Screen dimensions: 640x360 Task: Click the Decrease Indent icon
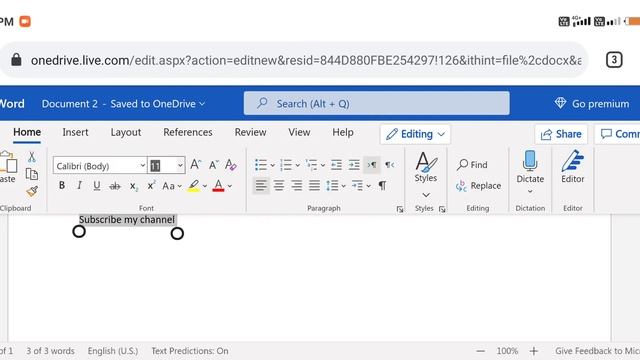336,165
